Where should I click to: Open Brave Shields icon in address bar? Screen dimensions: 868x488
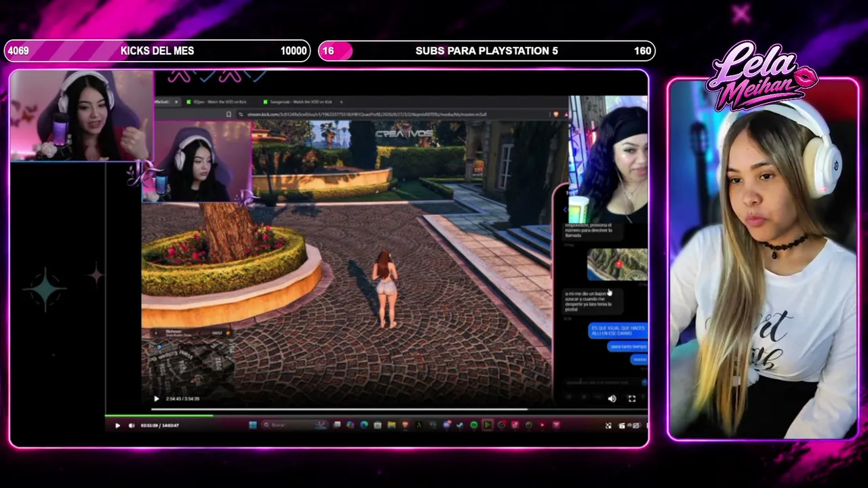556,115
